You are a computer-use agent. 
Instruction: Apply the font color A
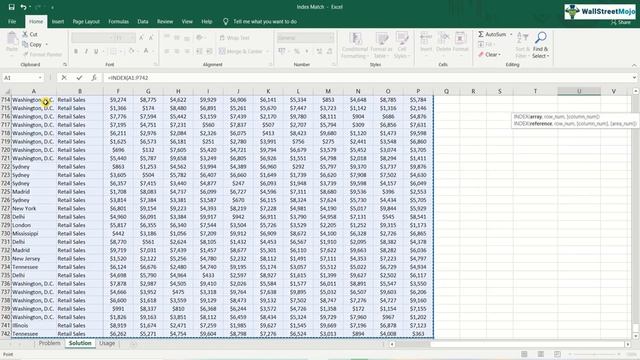[146, 51]
